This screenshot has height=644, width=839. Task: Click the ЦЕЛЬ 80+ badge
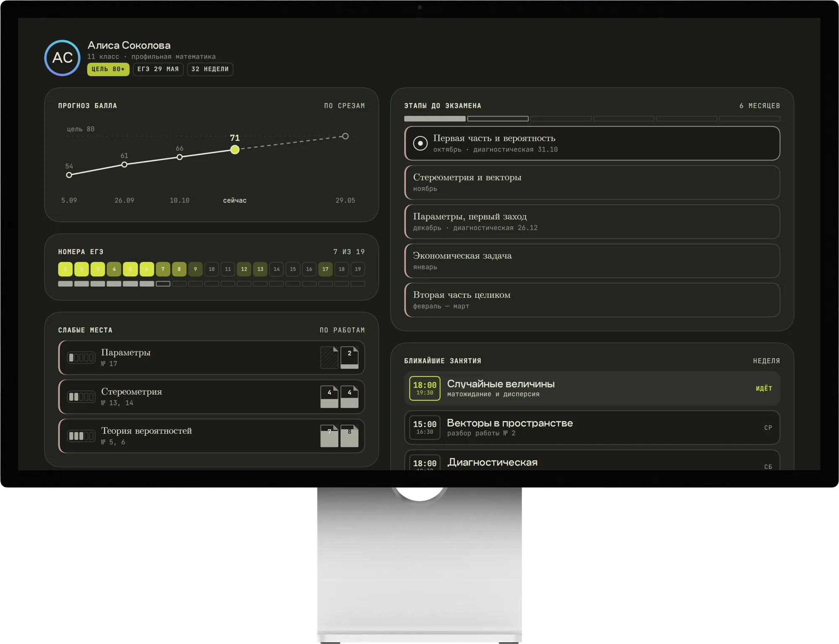(x=108, y=69)
